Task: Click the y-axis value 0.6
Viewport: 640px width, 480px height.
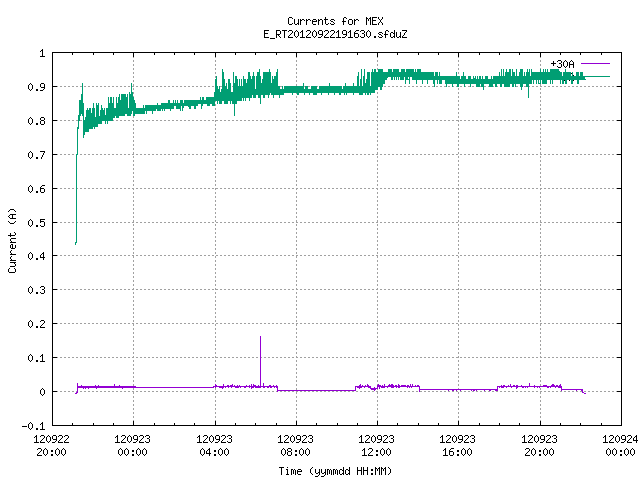Action: pyautogui.click(x=36, y=189)
